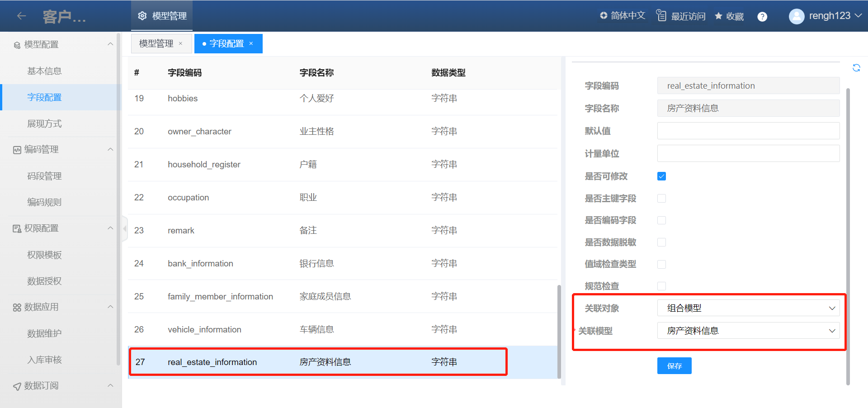Uncheck the 是否可修改 checkbox

tap(661, 176)
